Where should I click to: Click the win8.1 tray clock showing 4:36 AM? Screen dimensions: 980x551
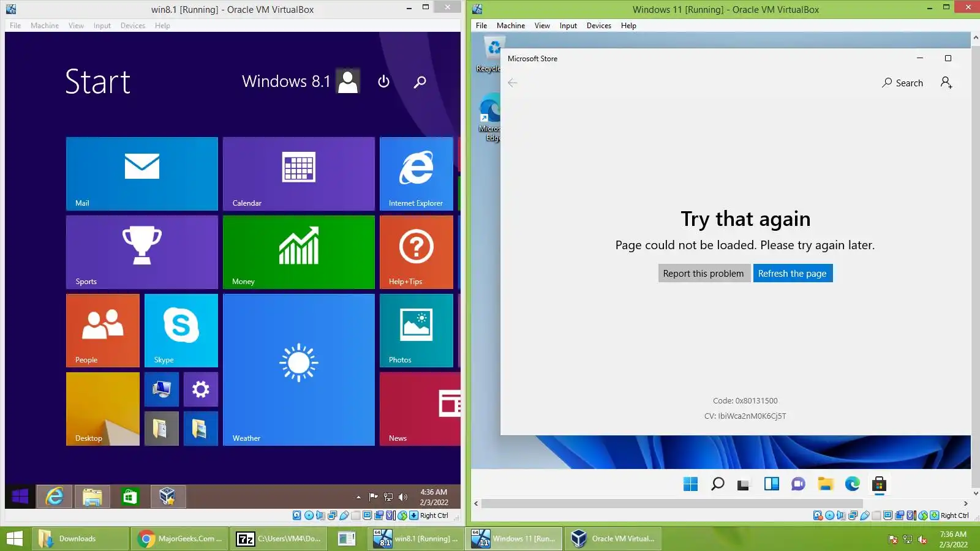point(434,497)
